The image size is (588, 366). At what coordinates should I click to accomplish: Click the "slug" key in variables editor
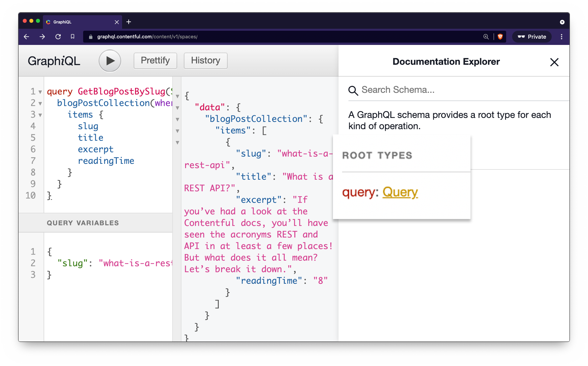73,263
